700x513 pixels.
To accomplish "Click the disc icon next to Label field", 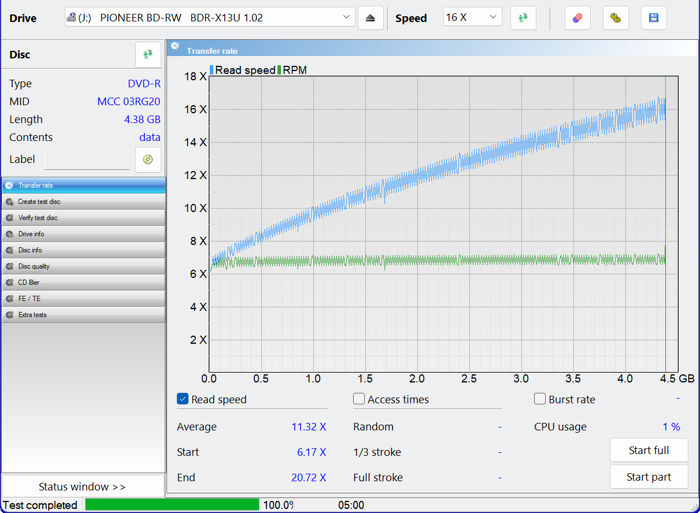I will pos(148,159).
